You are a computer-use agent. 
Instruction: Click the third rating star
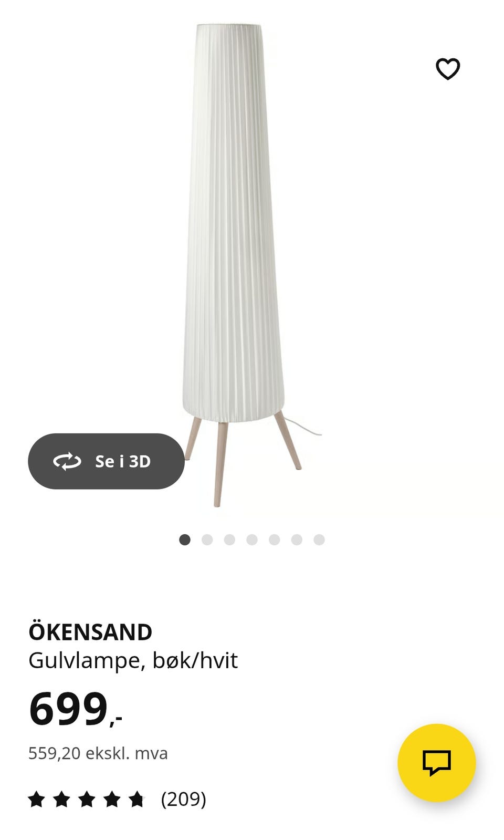click(x=87, y=799)
